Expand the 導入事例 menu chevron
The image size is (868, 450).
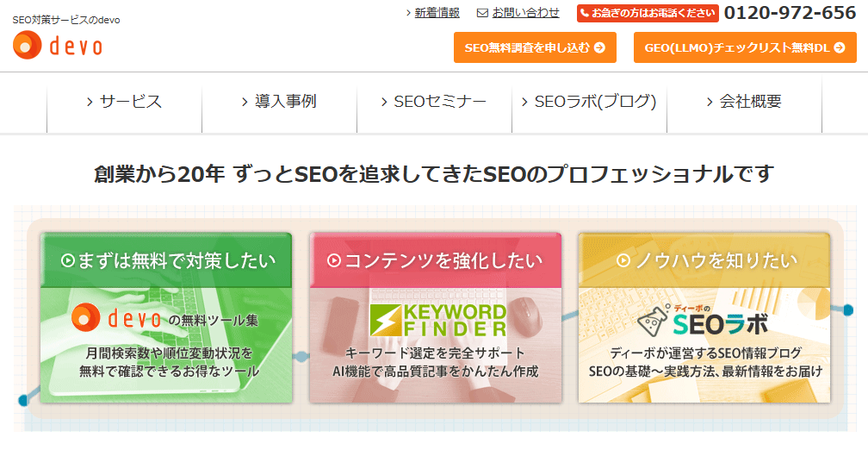tap(245, 102)
